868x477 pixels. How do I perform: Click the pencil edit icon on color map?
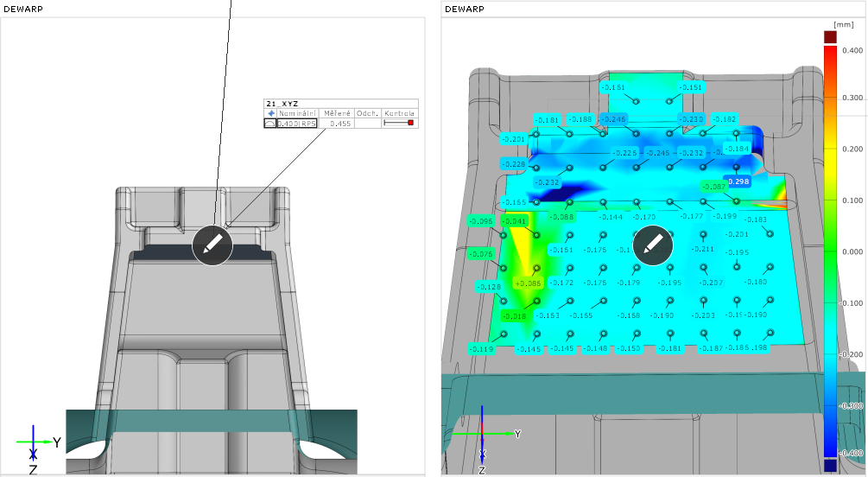653,245
